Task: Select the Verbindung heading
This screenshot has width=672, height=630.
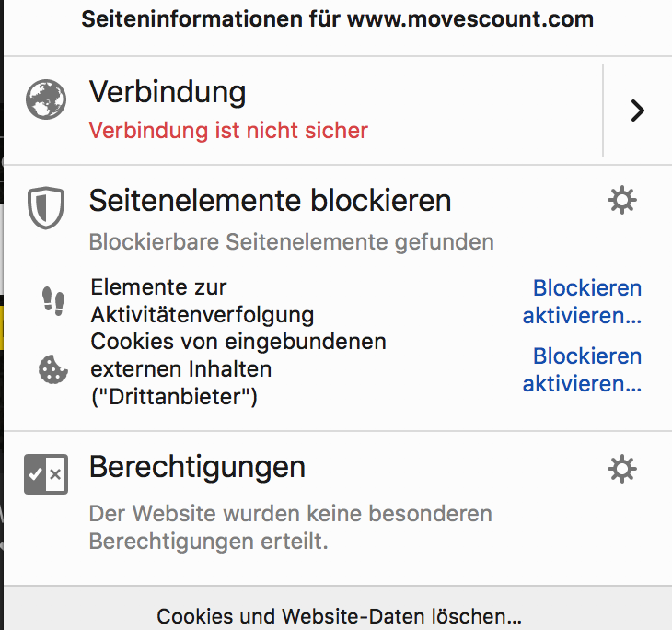Action: pos(168,92)
